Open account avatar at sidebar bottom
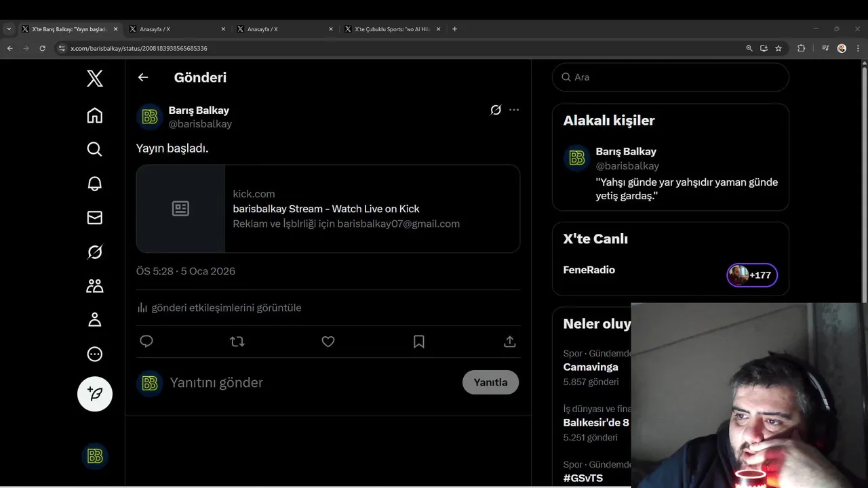The width and height of the screenshot is (868, 488). coord(95,456)
